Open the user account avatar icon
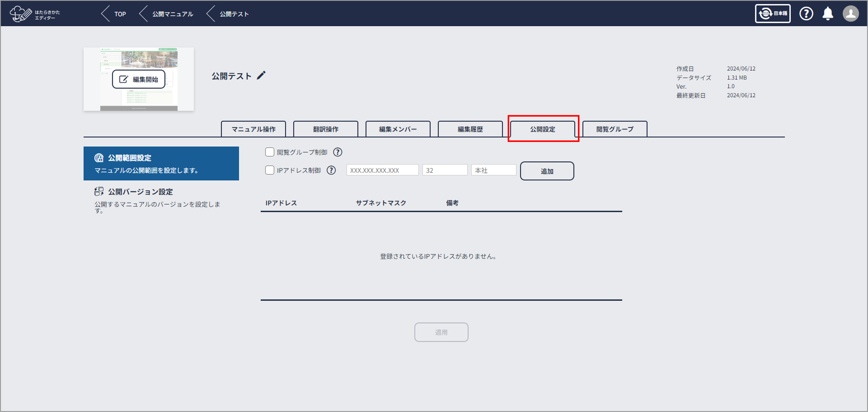 tap(850, 14)
